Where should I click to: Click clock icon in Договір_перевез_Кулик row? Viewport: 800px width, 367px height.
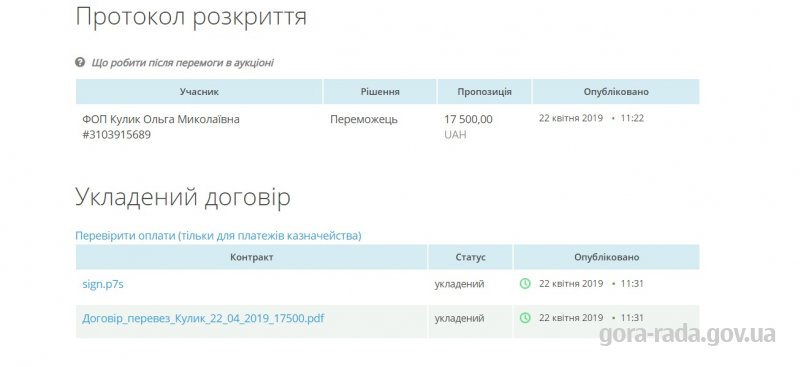pyautogui.click(x=525, y=317)
